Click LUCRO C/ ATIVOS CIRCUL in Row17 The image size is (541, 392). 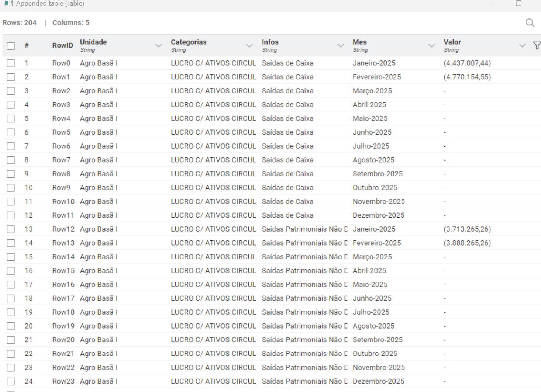coord(213,298)
